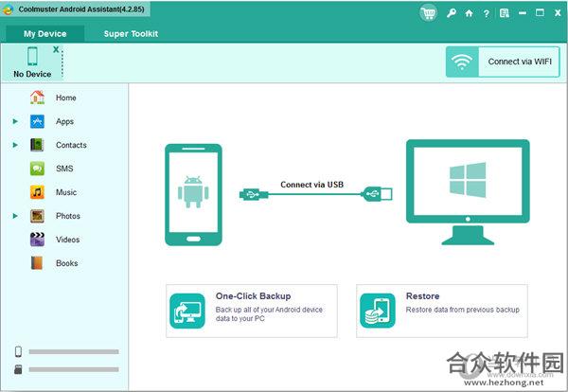Select Home in the sidebar

(66, 98)
